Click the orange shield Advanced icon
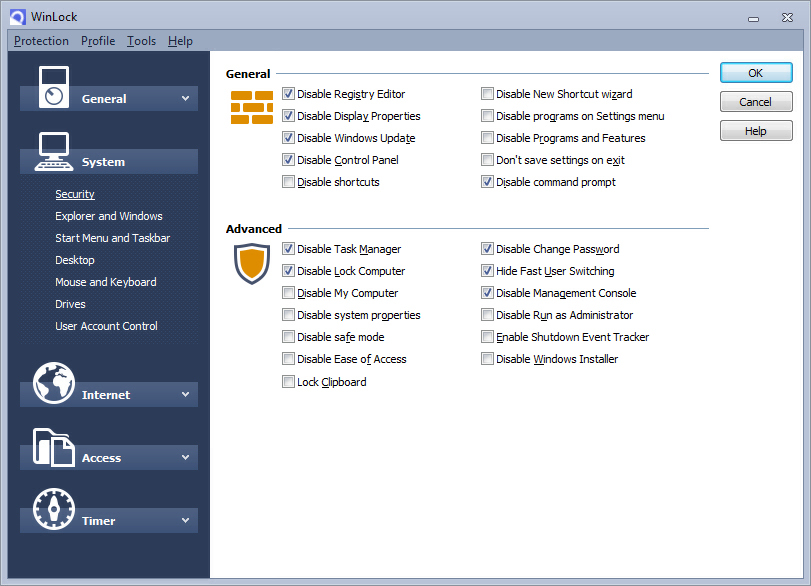This screenshot has height=586, width=811. click(x=252, y=263)
